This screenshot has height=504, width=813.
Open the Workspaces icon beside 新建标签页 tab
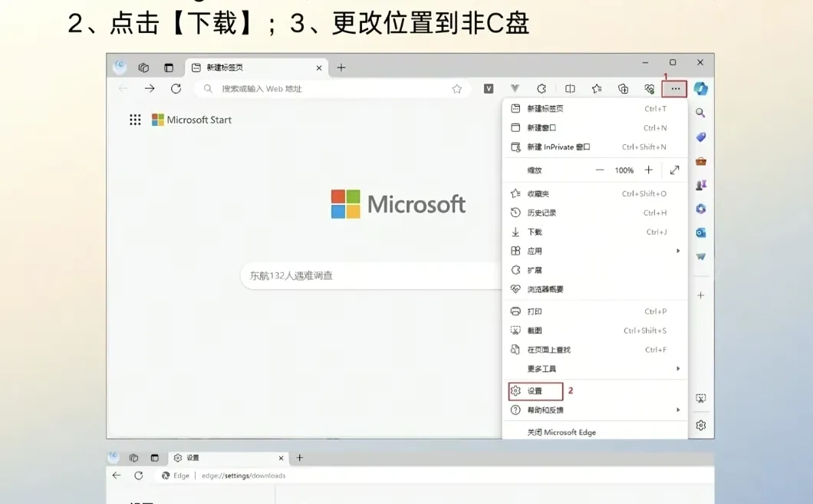click(x=143, y=68)
